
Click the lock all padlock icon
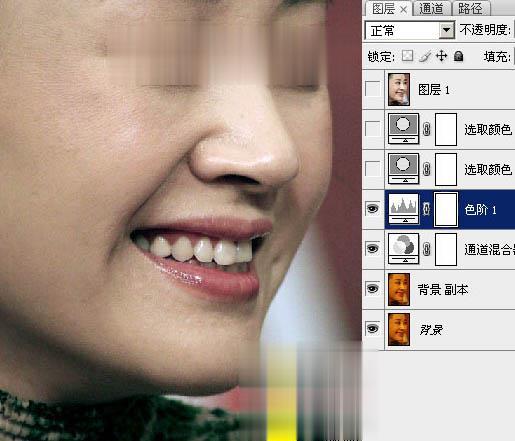tap(459, 56)
